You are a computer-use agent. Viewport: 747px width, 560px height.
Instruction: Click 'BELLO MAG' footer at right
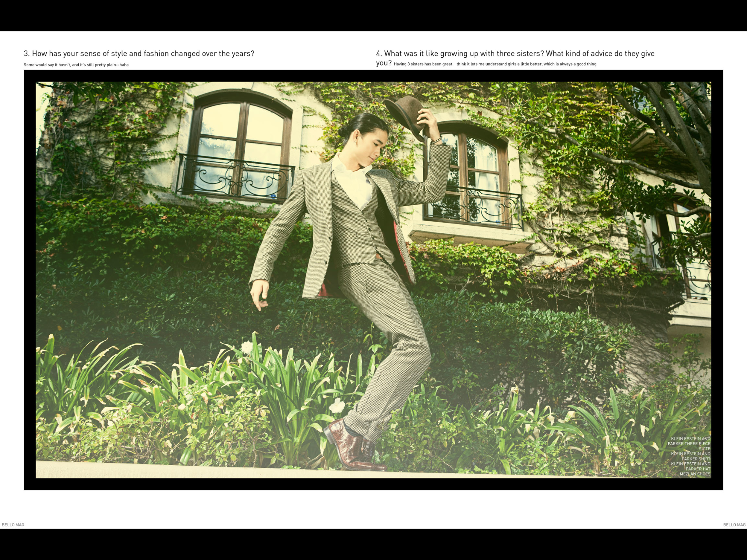click(734, 525)
